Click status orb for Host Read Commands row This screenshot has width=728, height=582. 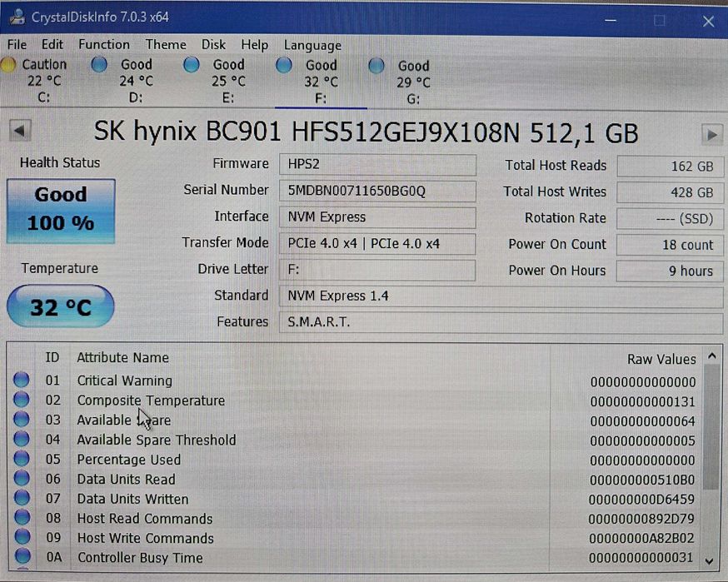pyautogui.click(x=22, y=517)
